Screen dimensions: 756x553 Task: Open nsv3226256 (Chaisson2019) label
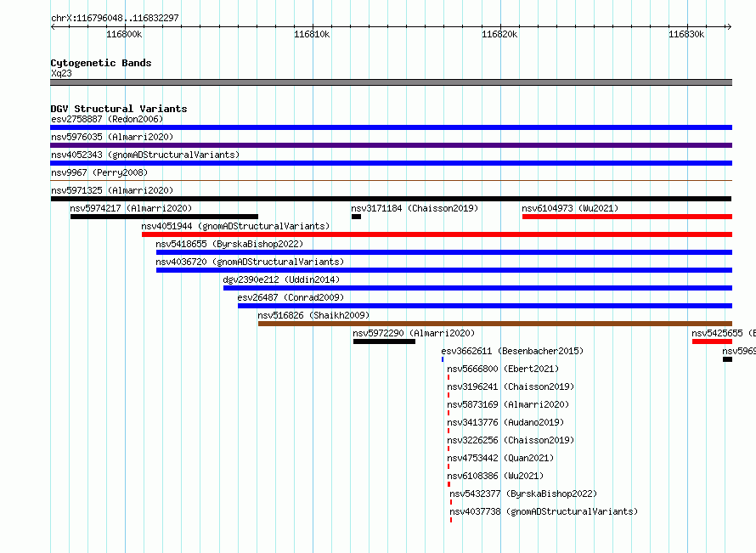511,440
